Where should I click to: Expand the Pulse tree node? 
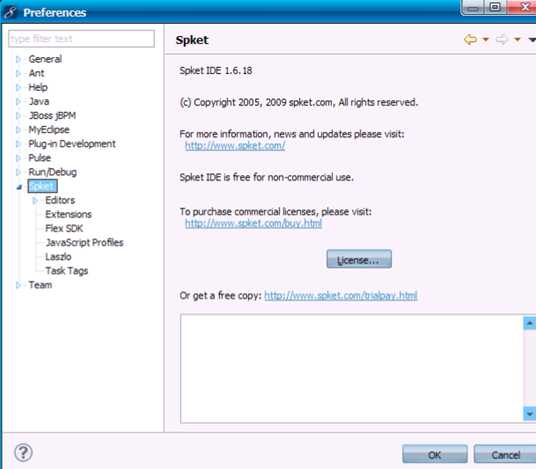point(19,158)
